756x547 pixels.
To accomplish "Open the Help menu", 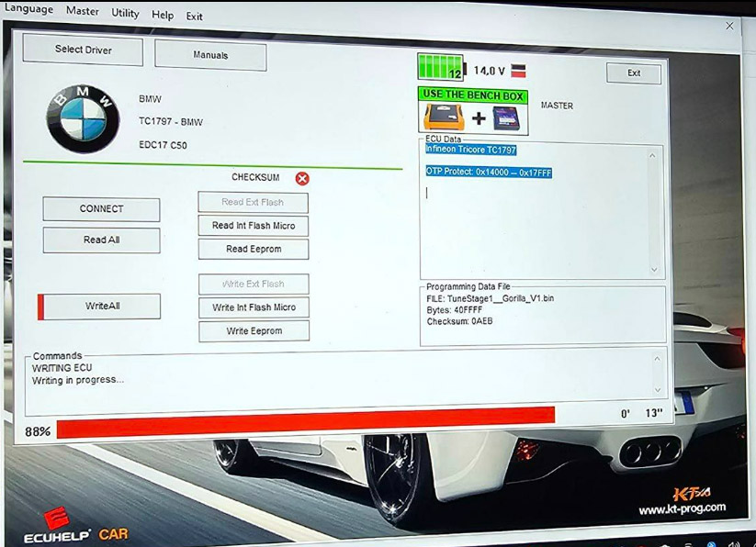I will pos(163,15).
